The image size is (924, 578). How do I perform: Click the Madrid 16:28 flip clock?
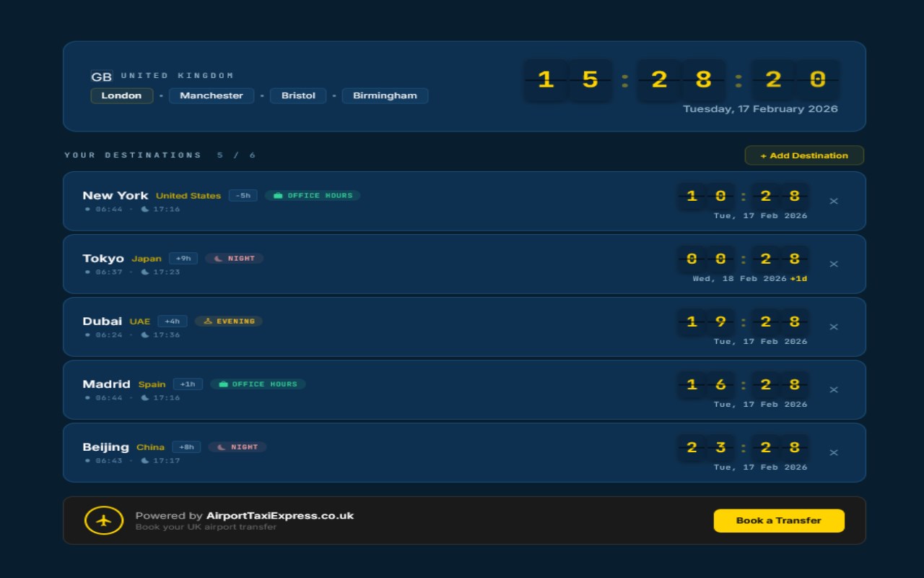[743, 384]
